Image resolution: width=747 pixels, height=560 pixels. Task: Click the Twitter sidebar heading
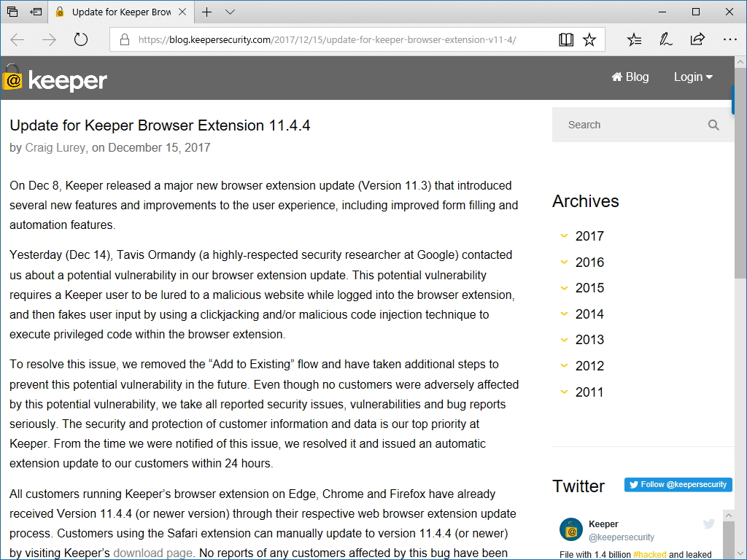click(578, 486)
